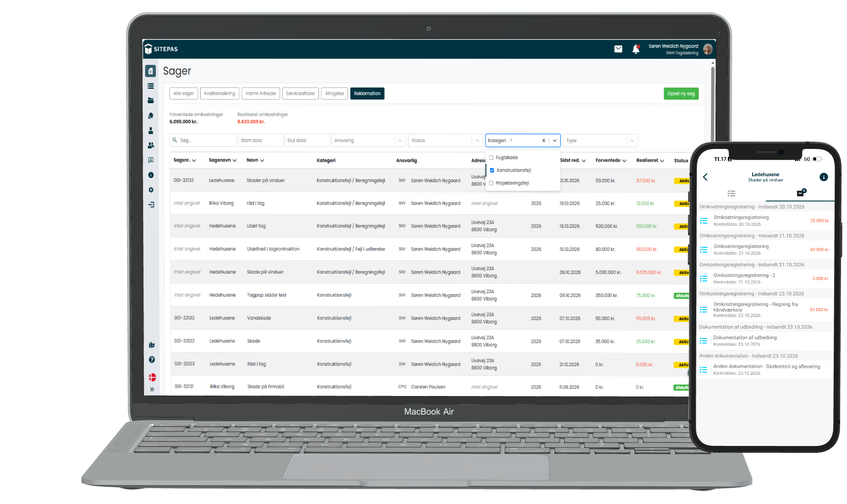
Task: Collapse the Kategori dropdown arrow
Action: click(554, 140)
